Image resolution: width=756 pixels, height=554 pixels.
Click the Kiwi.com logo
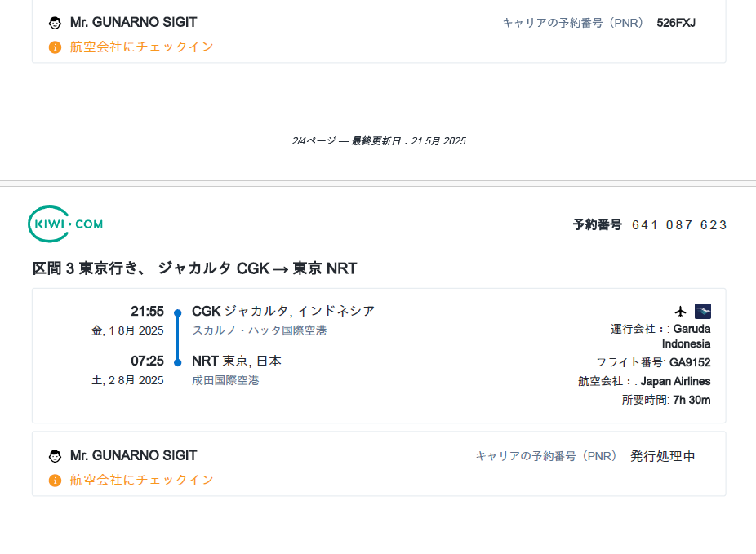[65, 224]
